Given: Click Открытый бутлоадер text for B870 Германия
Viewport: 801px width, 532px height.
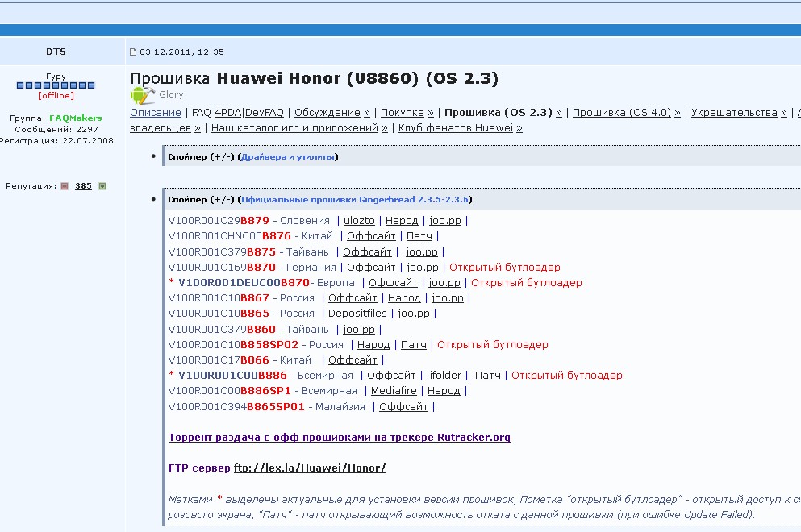Looking at the screenshot, I should pyautogui.click(x=505, y=267).
